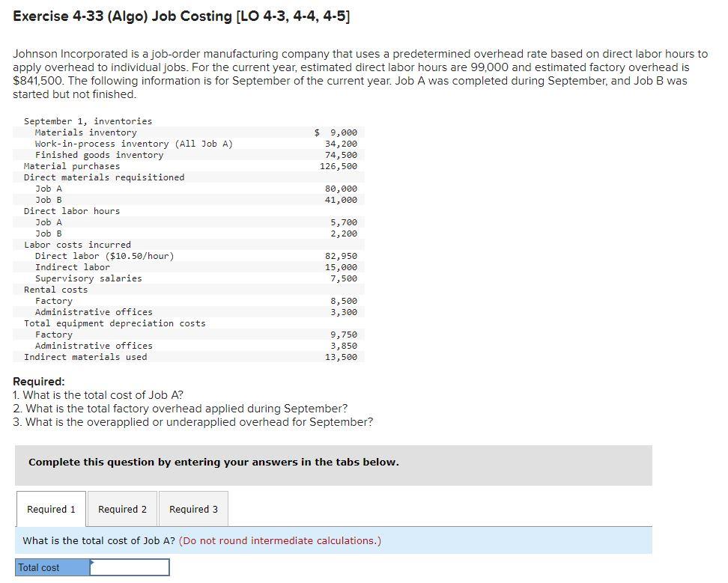Screen dimensions: 728x583
Task: Switch to the Required 2 tab
Action: pos(122,509)
